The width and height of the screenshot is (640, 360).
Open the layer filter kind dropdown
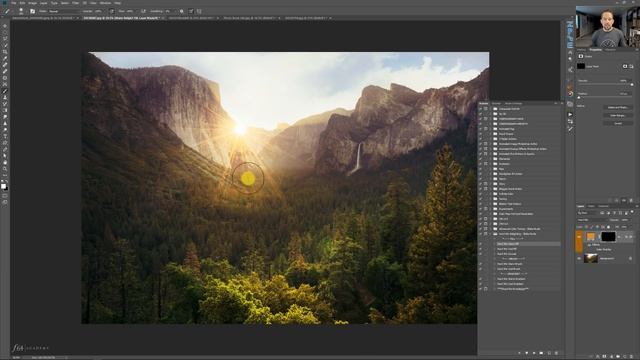pos(587,213)
